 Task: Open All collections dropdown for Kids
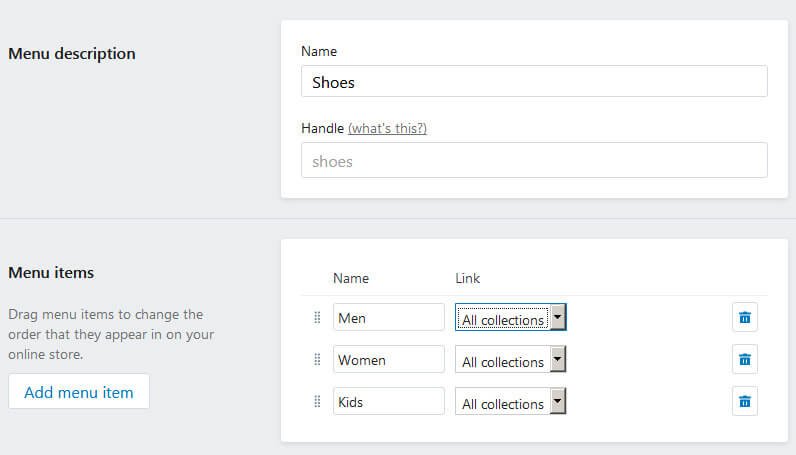point(510,402)
